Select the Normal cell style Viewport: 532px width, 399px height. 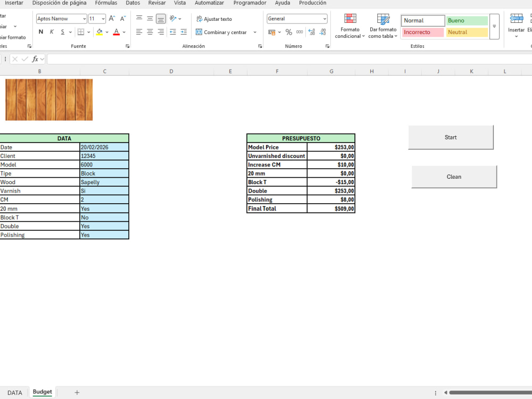click(423, 20)
